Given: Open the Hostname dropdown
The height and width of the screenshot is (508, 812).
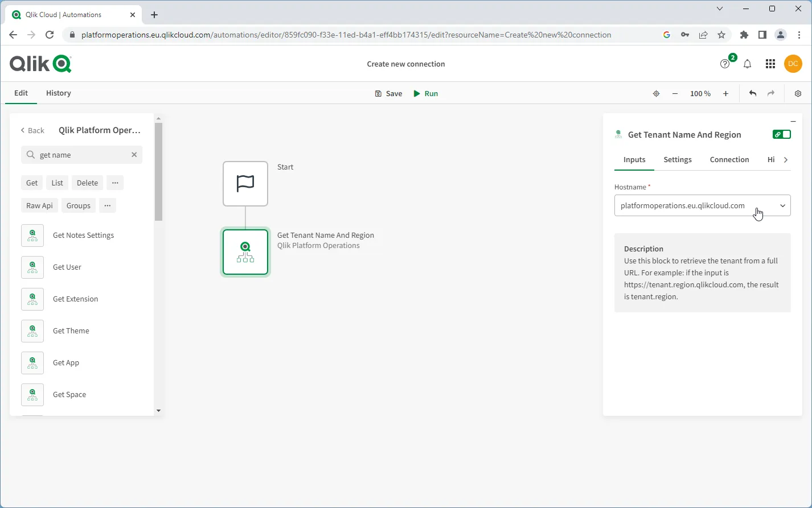Looking at the screenshot, I should click(782, 205).
